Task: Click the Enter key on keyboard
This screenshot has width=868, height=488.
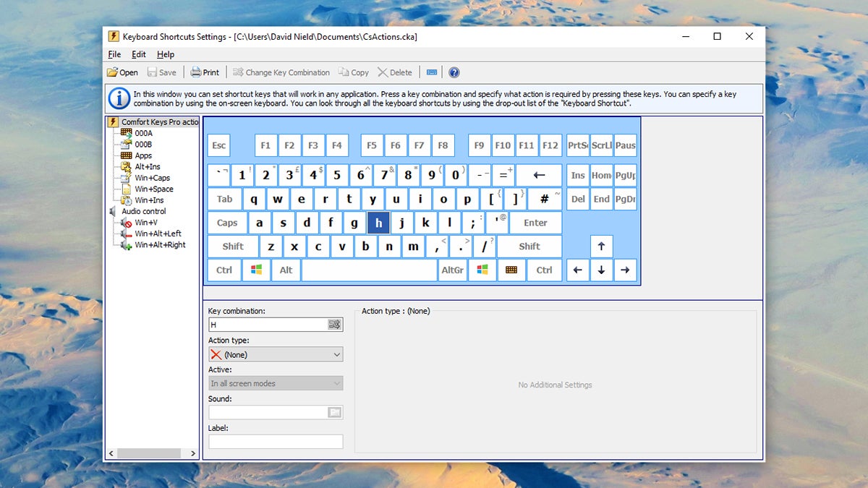Action: pyautogui.click(x=535, y=223)
